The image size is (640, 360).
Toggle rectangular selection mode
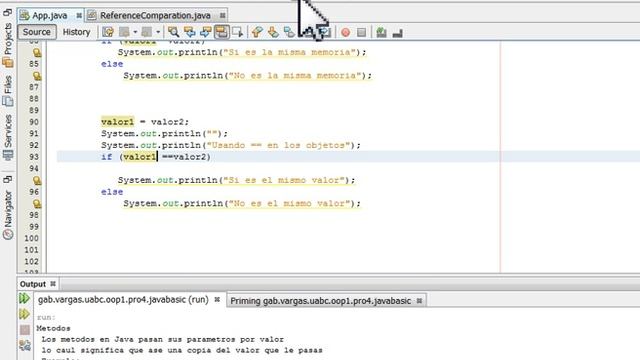(238, 32)
